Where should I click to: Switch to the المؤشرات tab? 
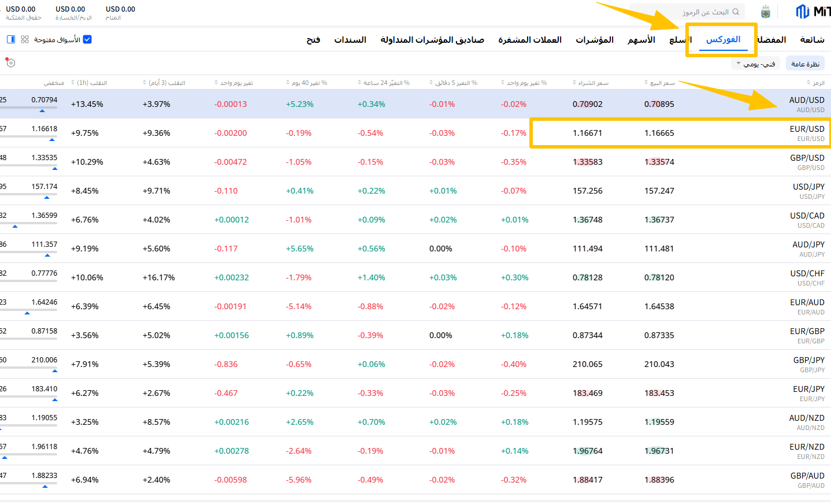point(594,40)
